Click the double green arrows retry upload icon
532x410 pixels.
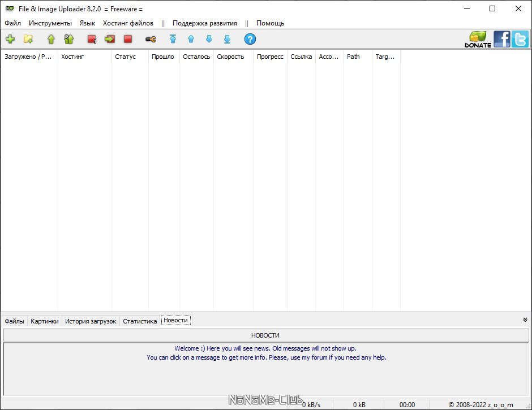point(69,40)
